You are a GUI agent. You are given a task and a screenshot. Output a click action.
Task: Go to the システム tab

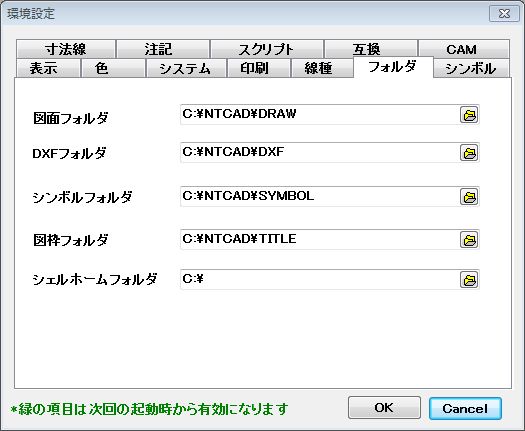click(186, 68)
